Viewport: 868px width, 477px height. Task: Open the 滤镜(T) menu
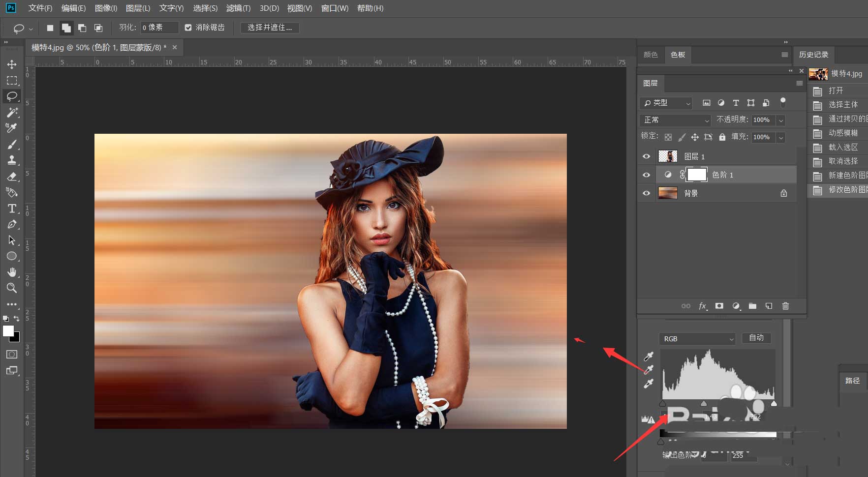[x=238, y=8]
